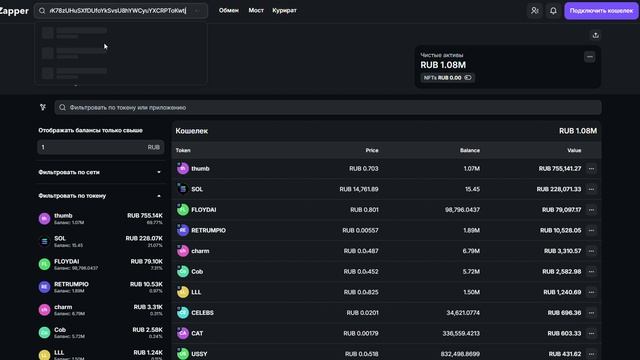Click the USSY token icon in table

182,354
